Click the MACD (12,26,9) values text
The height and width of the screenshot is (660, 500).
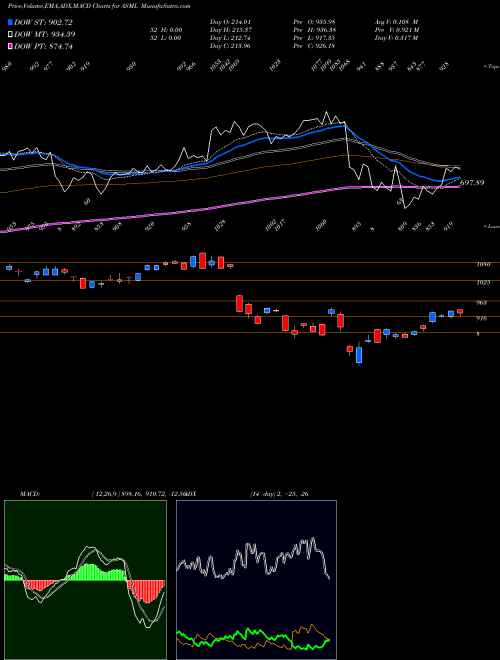pyautogui.click(x=139, y=494)
